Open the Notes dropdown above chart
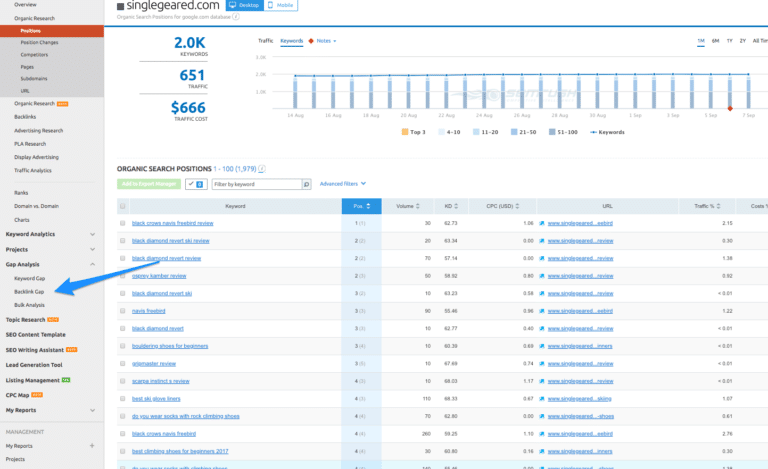 click(326, 41)
